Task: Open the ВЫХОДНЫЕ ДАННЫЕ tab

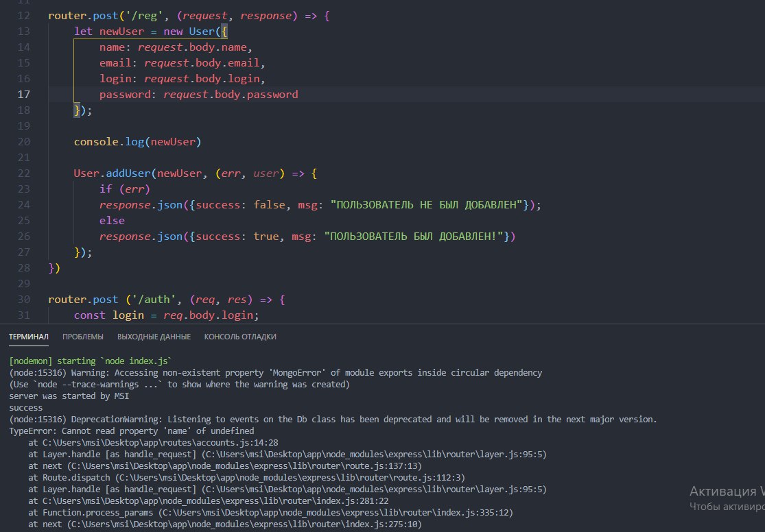Action: coord(154,337)
